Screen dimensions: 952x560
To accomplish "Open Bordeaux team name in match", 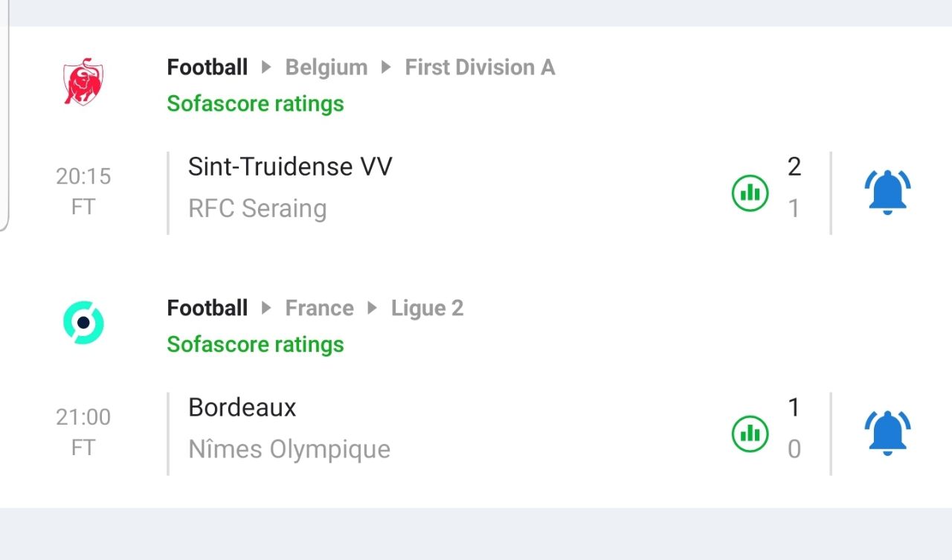I will 242,408.
